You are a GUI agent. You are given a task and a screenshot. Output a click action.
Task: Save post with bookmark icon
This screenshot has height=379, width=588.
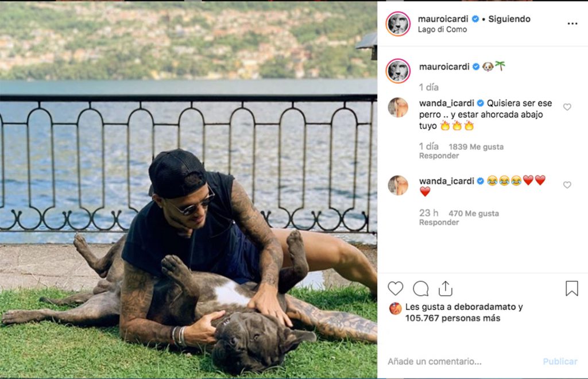572,288
